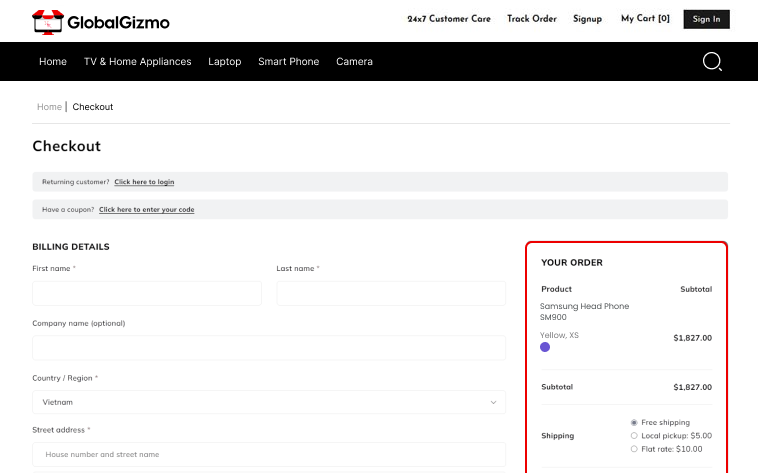Viewport: 758px width, 473px height.
Task: Click the purple color swatch in order
Action: tap(545, 347)
